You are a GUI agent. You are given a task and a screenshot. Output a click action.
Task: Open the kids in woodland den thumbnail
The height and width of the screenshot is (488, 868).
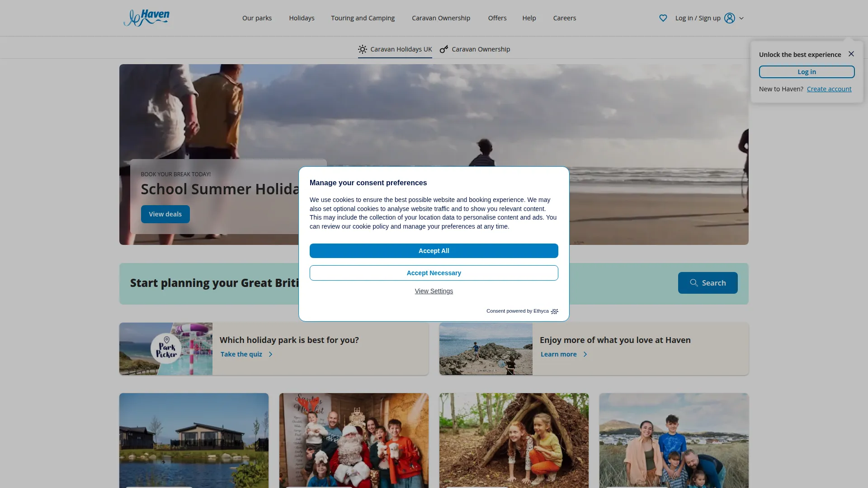pyautogui.click(x=514, y=441)
